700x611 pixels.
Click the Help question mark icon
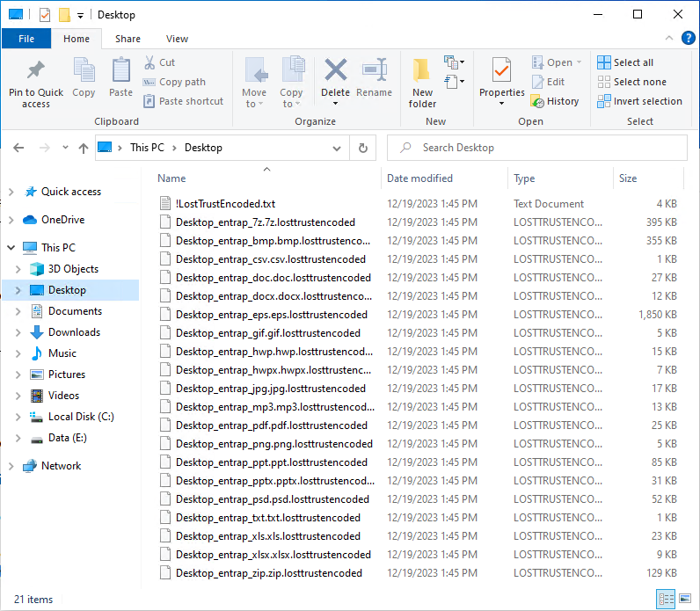(x=688, y=39)
